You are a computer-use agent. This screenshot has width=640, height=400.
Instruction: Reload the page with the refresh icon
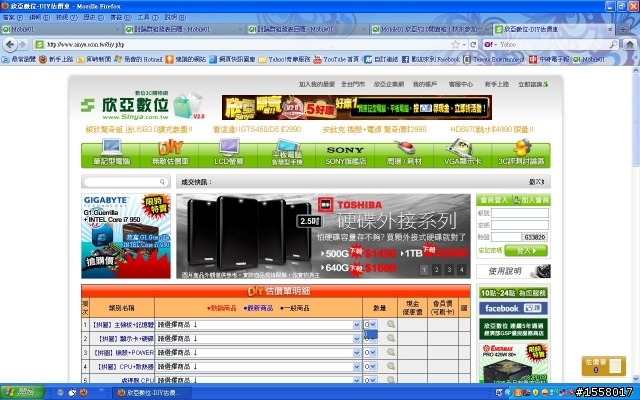coord(473,44)
